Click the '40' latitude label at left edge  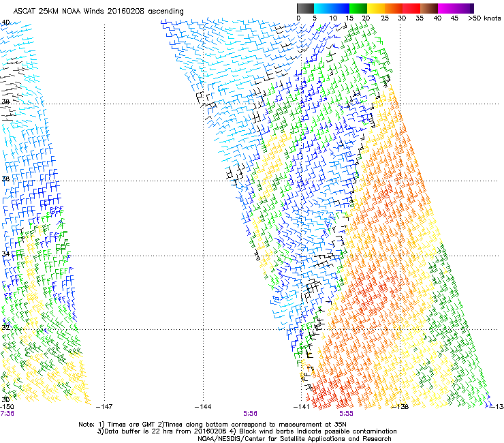5,22
